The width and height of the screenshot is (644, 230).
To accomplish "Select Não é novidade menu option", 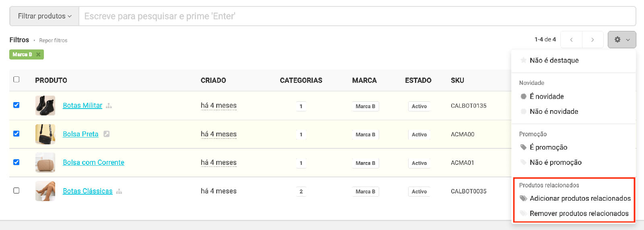I will click(554, 111).
